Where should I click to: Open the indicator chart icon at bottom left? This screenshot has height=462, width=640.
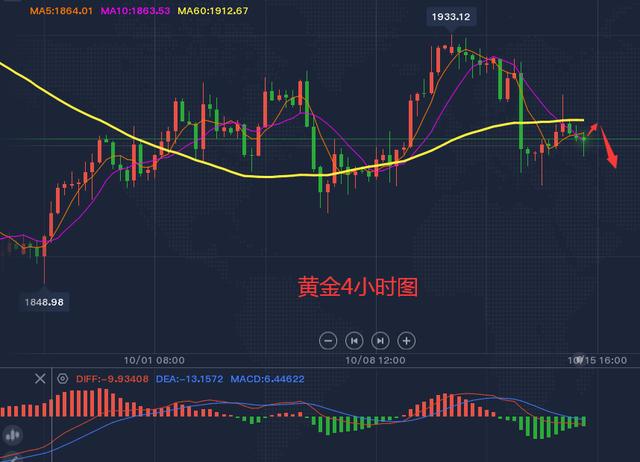[x=12, y=435]
